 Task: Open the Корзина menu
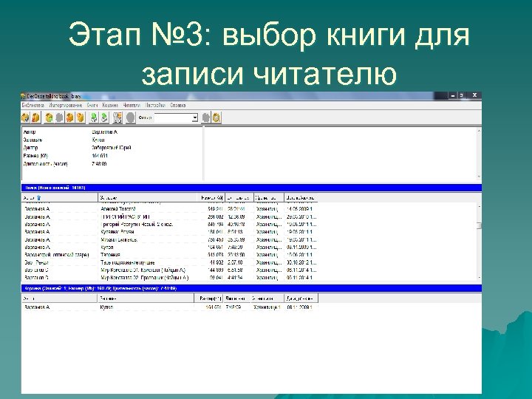coord(110,106)
